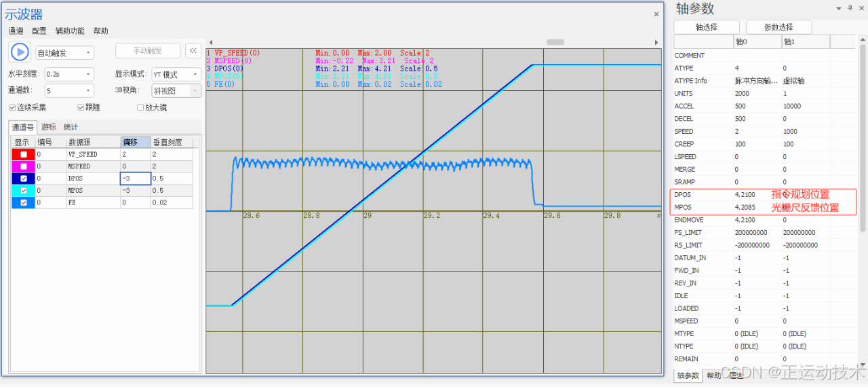Click the CREEP parameter row label
Image resolution: width=868 pixels, height=387 pixels.
[684, 144]
